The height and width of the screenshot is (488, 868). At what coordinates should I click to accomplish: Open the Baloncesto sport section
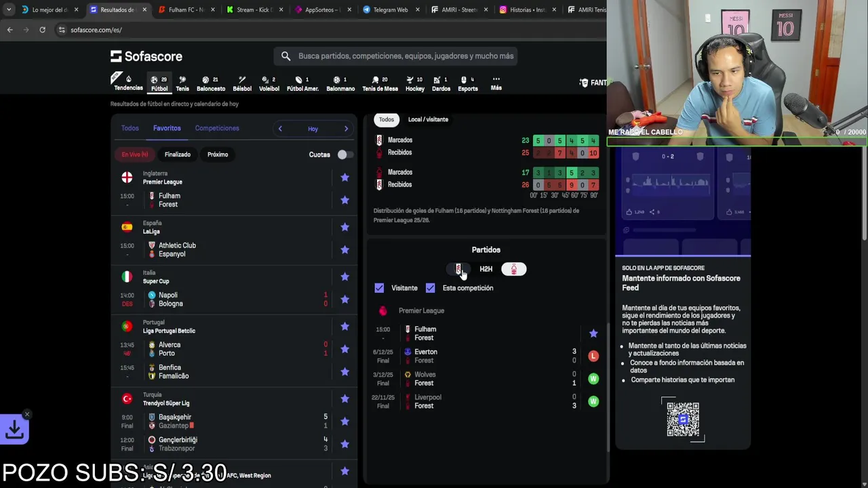tap(211, 83)
